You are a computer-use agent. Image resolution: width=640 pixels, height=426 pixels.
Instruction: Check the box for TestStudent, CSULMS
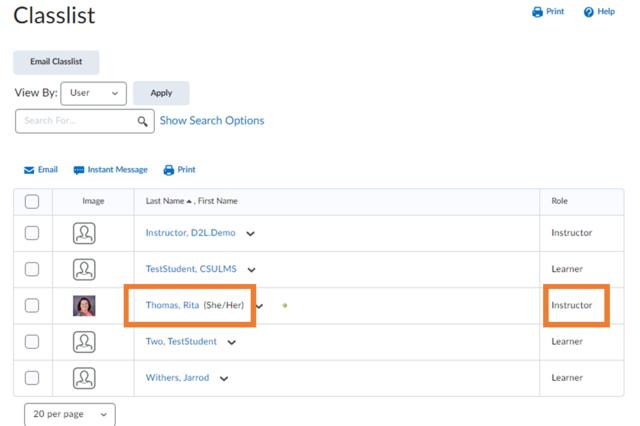(x=32, y=269)
